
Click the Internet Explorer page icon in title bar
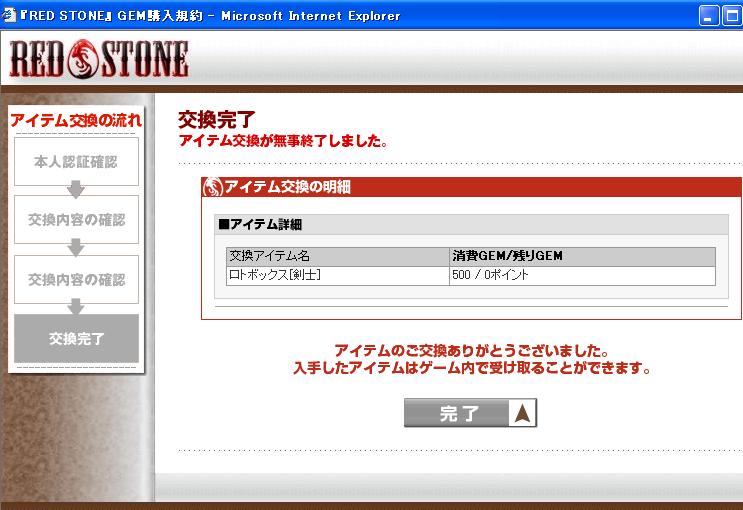(9, 15)
